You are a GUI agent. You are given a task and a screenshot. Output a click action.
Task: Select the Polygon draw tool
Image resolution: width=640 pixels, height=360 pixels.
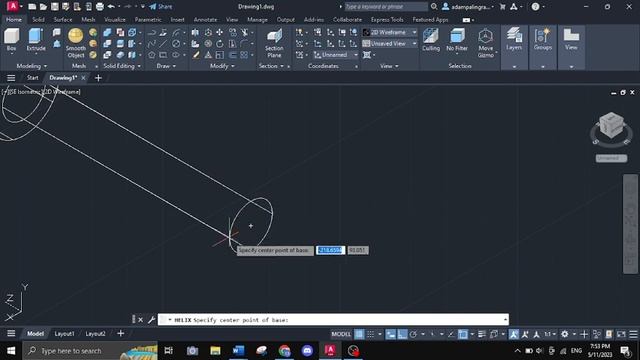click(151, 55)
